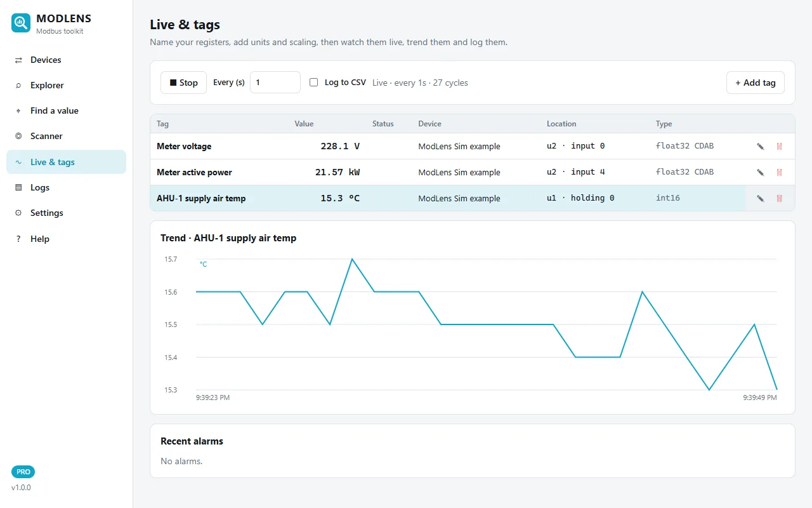Click the 21.57 kW value
Viewport: 812px width, 508px height.
coord(337,172)
